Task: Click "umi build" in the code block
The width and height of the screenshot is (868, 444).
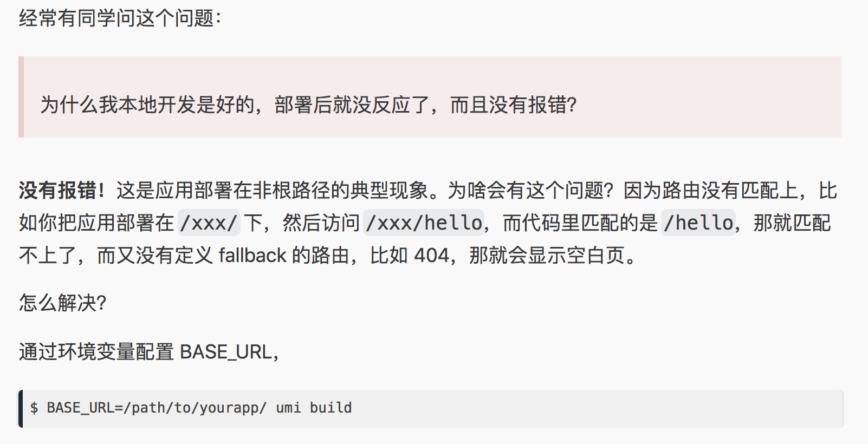Action: [314, 408]
